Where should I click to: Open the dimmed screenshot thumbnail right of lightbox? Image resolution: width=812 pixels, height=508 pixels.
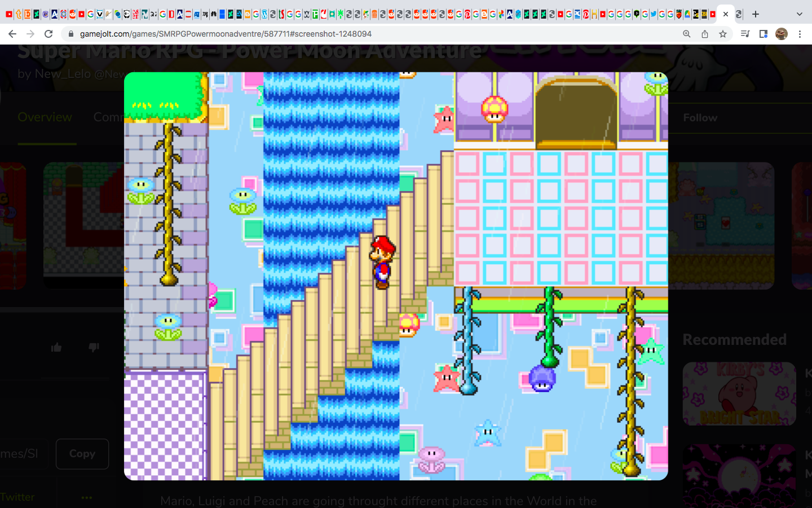point(721,226)
